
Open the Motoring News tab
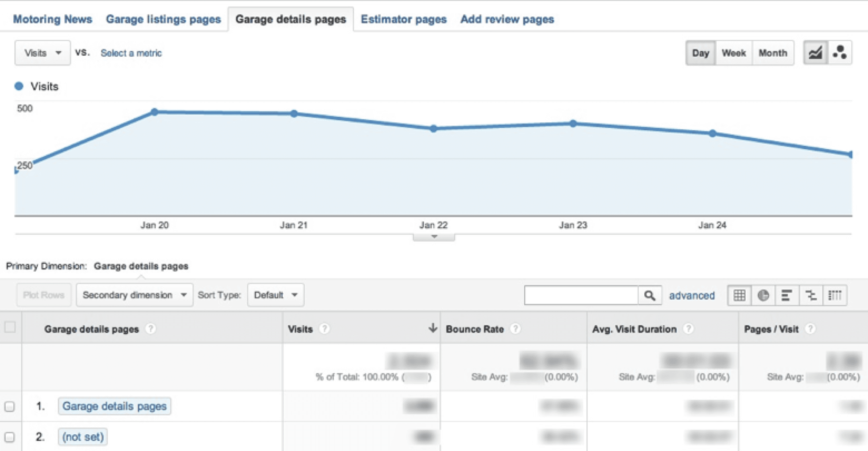coord(53,19)
